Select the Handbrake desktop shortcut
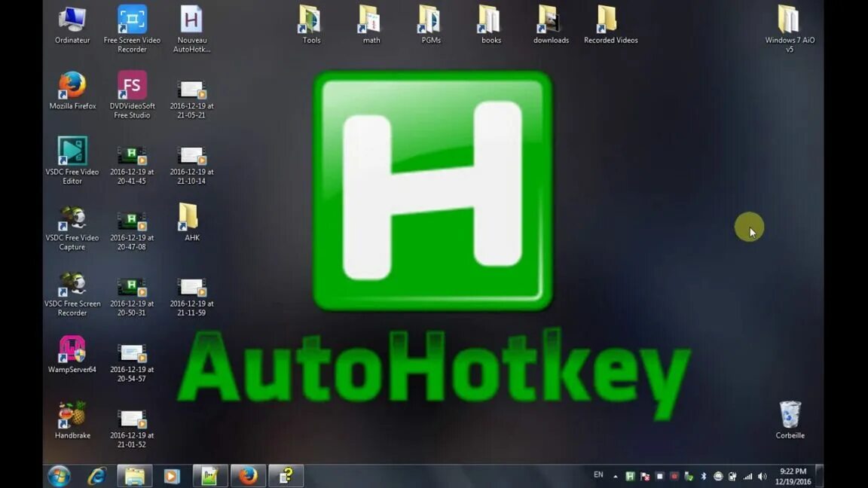 (x=72, y=420)
